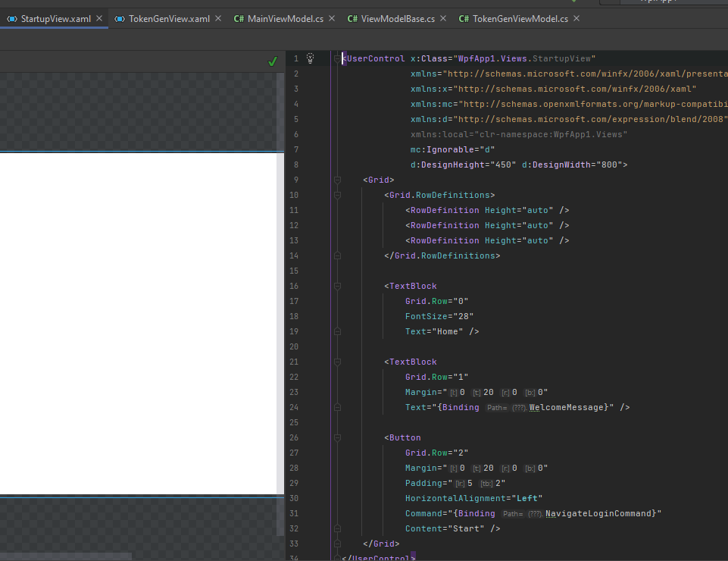Click the white design preview canvas
This screenshot has height=561, width=728.
click(136, 322)
